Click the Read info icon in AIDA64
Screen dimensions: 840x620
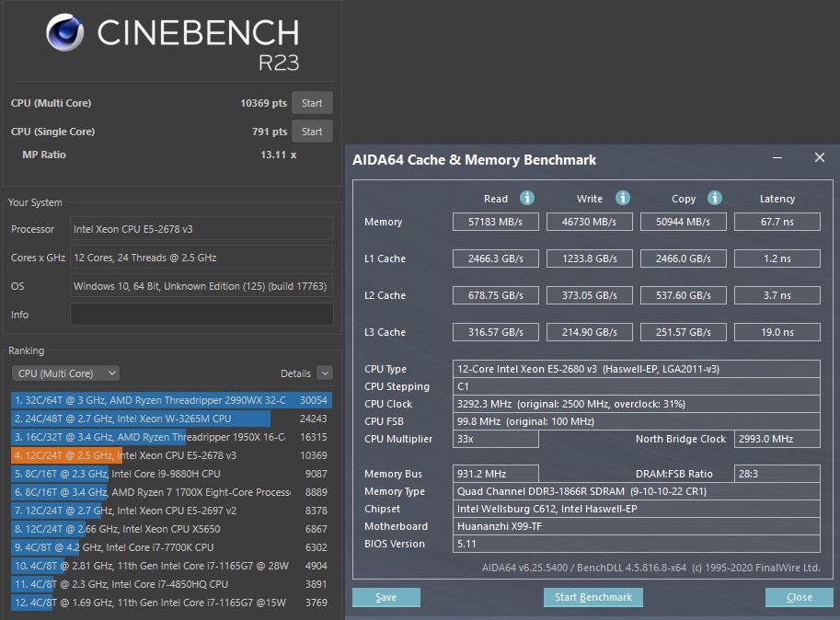coord(527,198)
